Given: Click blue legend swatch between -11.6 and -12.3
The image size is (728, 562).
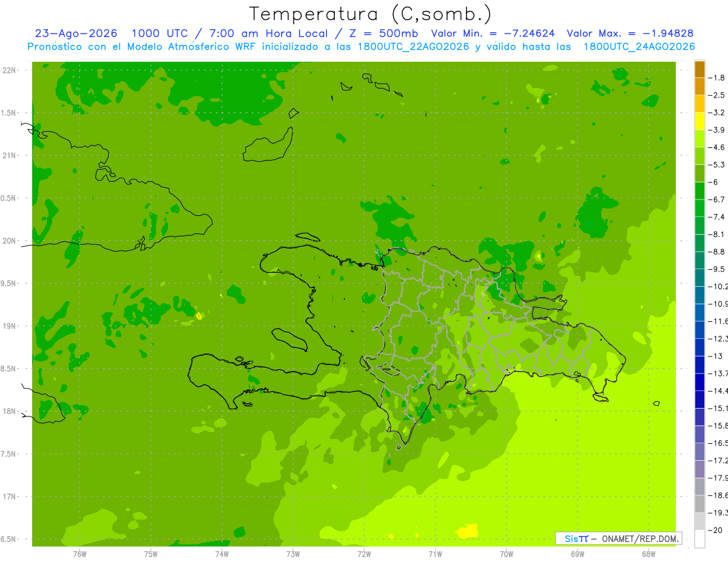Looking at the screenshot, I should (x=699, y=330).
